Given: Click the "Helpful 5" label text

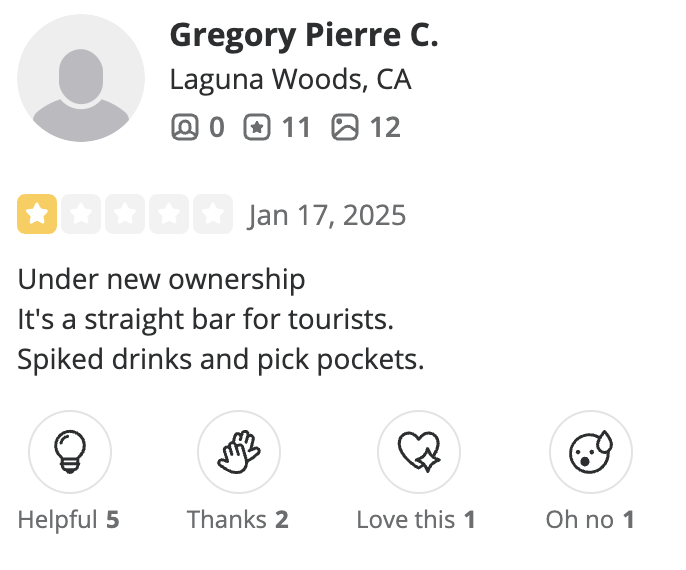Looking at the screenshot, I should (69, 520).
